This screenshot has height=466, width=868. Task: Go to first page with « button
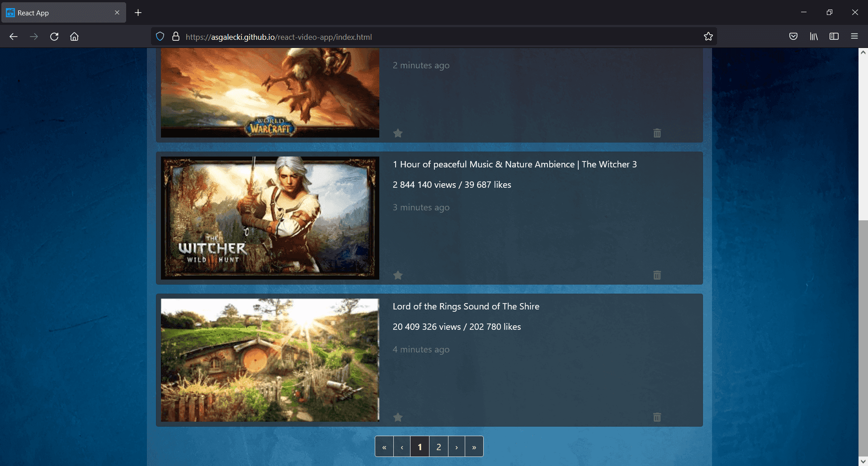pyautogui.click(x=384, y=447)
